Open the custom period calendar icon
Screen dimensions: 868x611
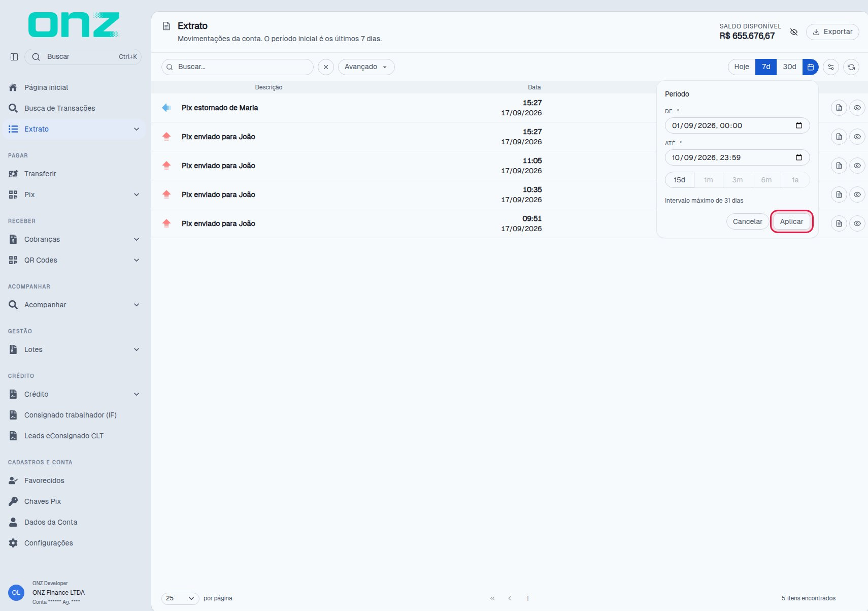811,67
